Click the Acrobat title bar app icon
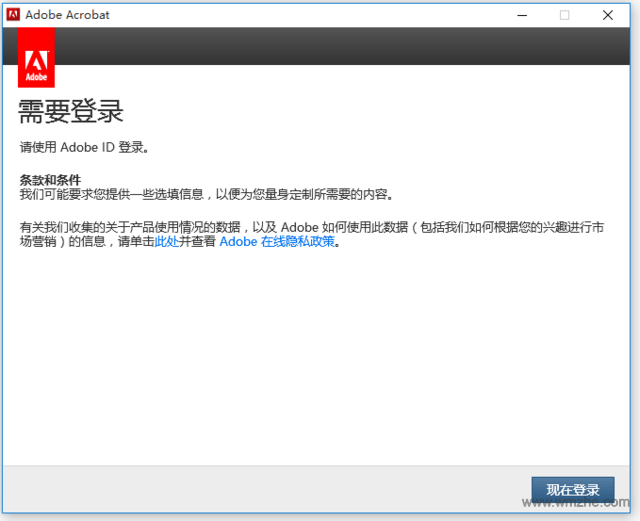 click(x=13, y=15)
